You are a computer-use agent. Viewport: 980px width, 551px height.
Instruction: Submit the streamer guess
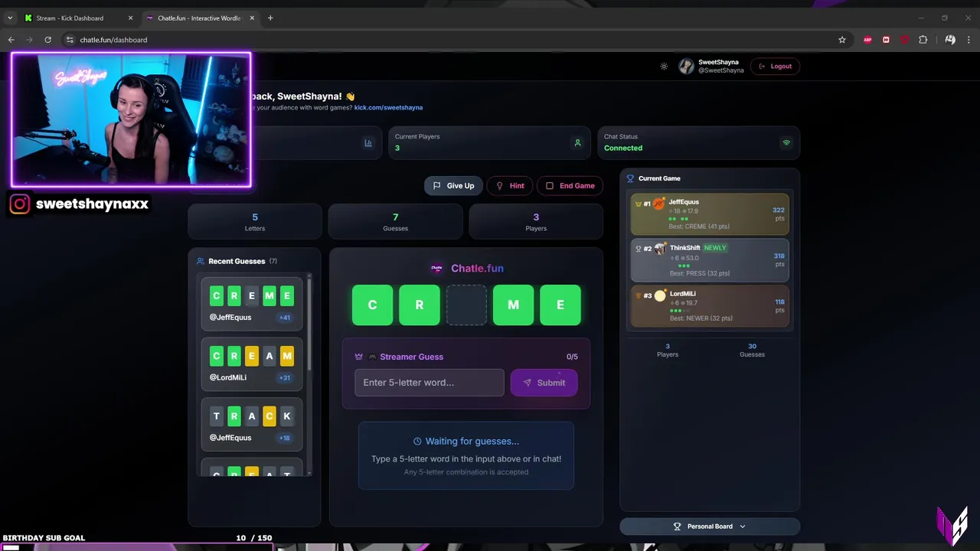544,383
